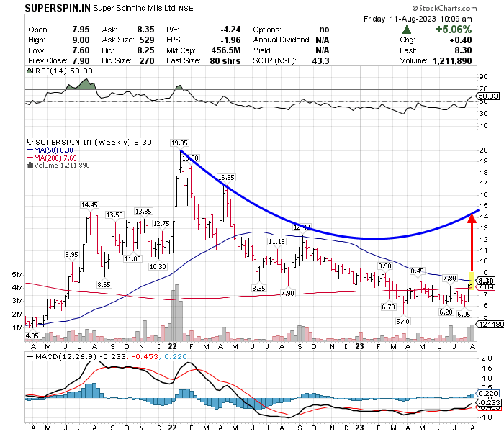Click the Last Size value 80 shrs
The width and height of the screenshot is (504, 434).
(225, 61)
